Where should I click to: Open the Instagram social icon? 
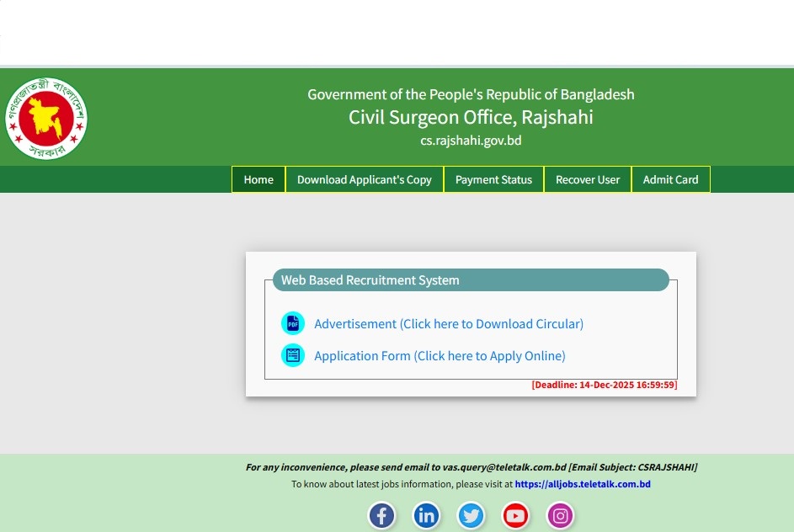561,515
